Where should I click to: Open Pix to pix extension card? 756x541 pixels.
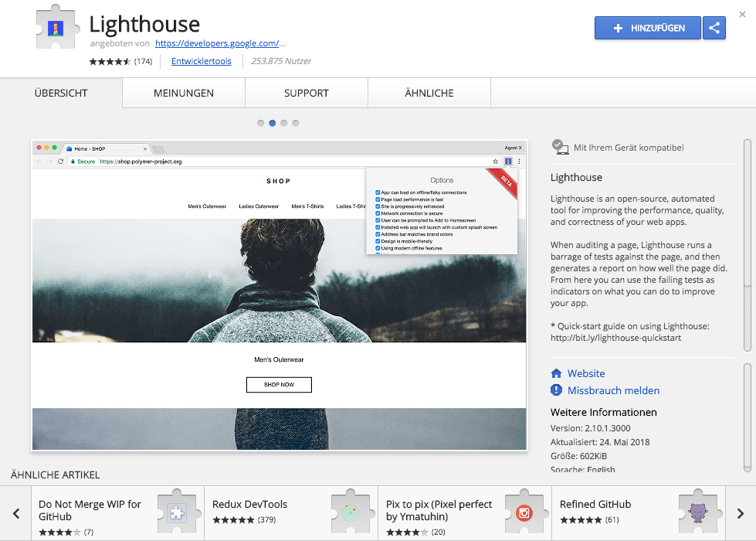point(465,513)
